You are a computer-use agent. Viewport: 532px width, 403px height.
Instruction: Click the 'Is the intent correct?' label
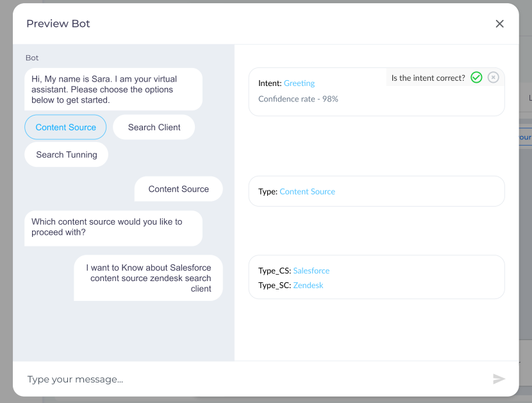[x=428, y=78]
